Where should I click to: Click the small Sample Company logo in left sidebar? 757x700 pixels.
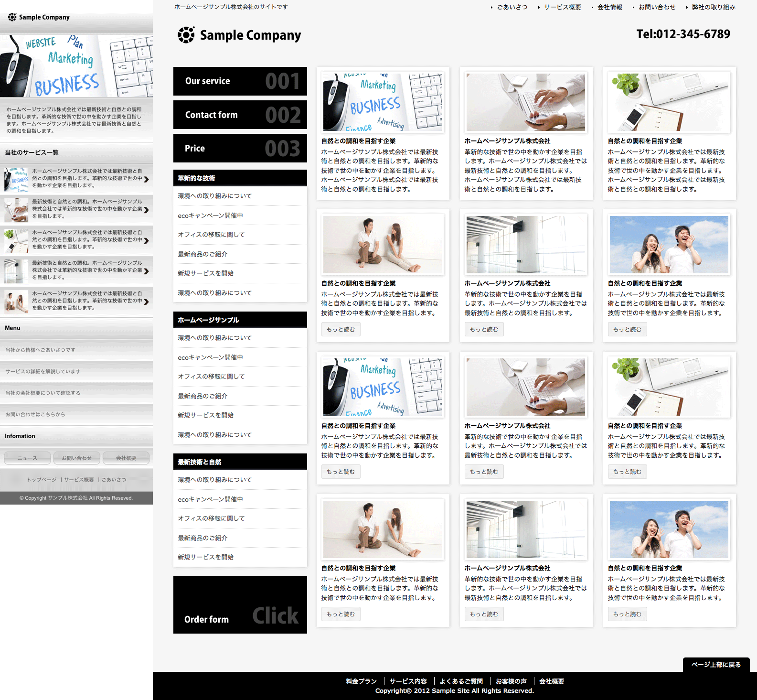point(39,17)
